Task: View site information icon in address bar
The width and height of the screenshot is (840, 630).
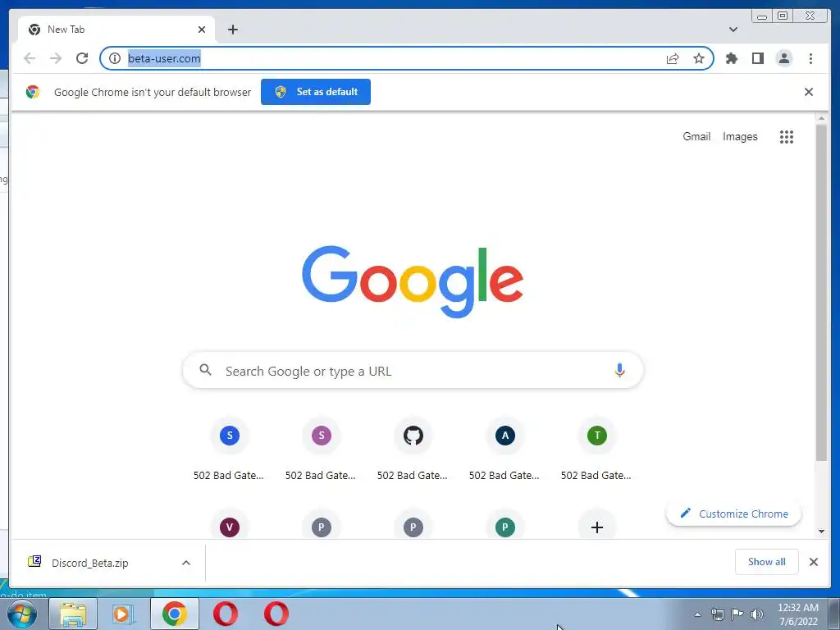Action: (115, 58)
